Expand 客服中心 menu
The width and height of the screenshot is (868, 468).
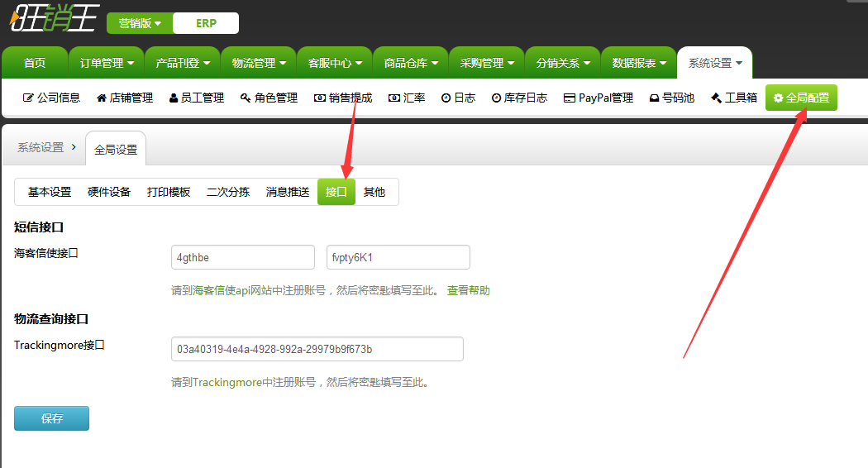point(335,63)
